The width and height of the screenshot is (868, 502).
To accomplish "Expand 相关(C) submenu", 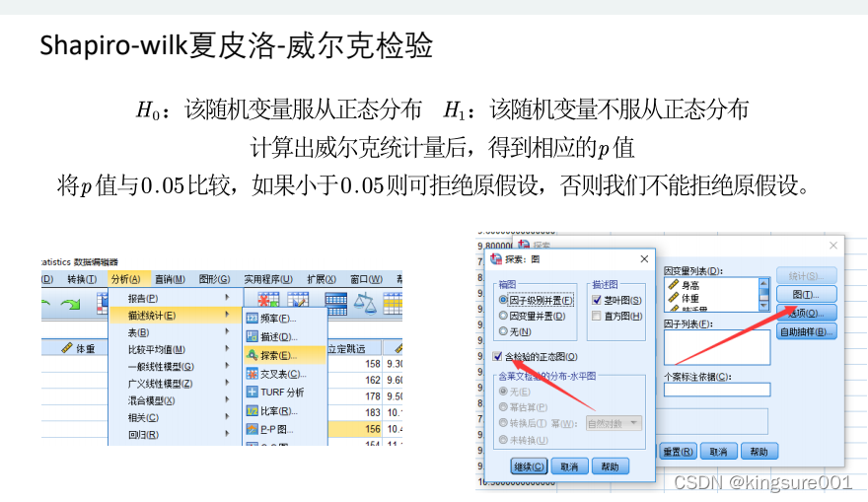I will pos(176,417).
